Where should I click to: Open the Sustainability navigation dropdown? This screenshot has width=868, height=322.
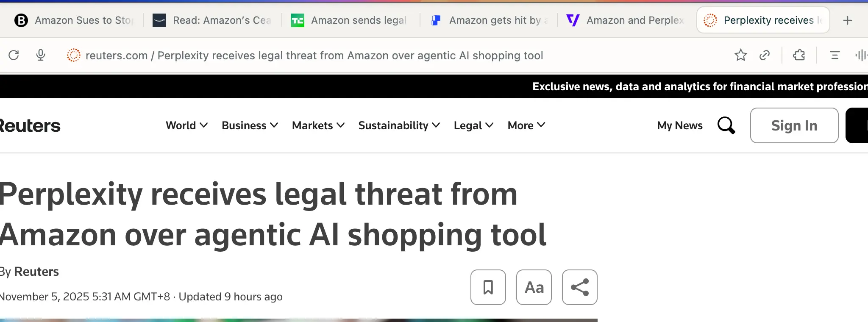click(x=399, y=125)
